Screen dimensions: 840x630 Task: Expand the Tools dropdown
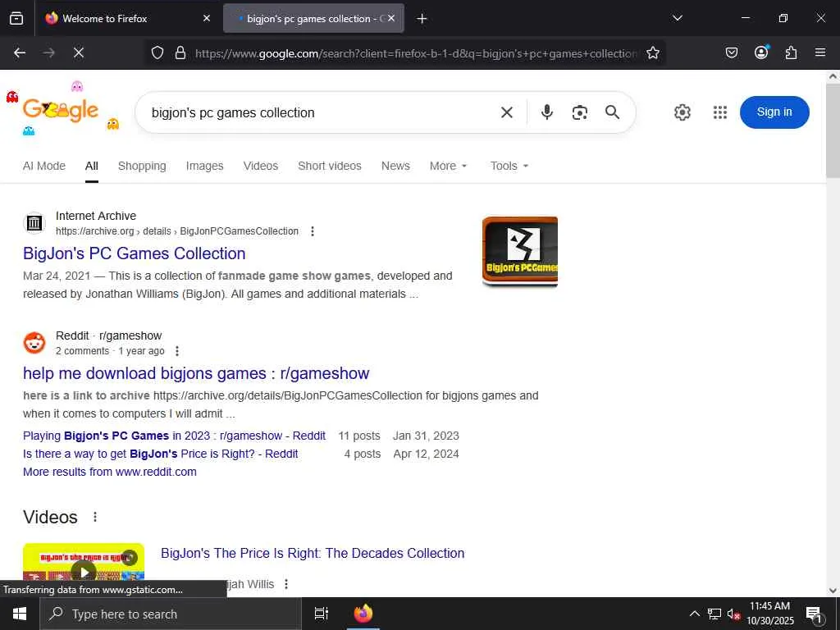tap(509, 166)
